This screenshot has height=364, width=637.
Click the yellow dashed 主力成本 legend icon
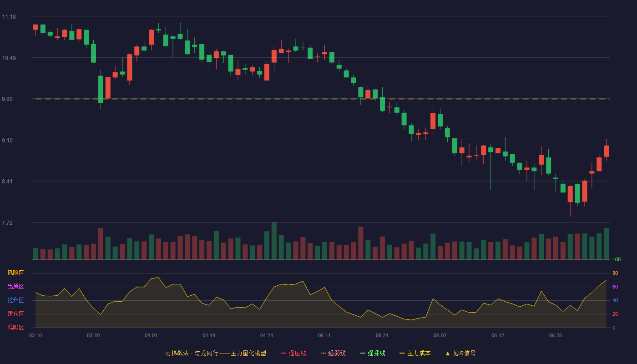402,353
